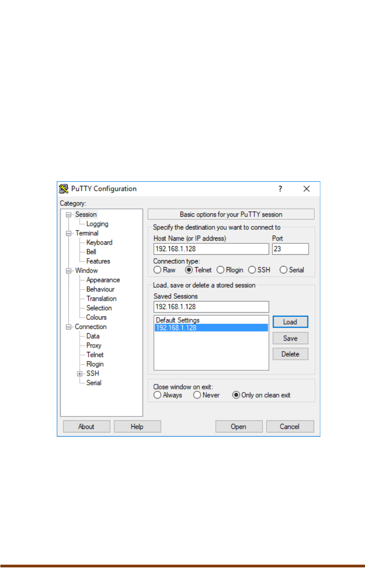Click the Load button
The image size is (365, 588).
coord(290,322)
